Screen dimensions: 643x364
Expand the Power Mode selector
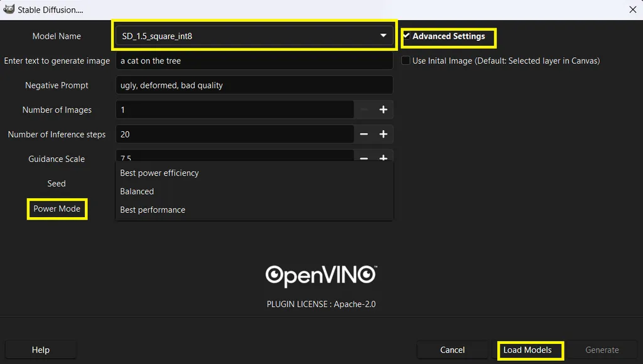click(x=57, y=209)
